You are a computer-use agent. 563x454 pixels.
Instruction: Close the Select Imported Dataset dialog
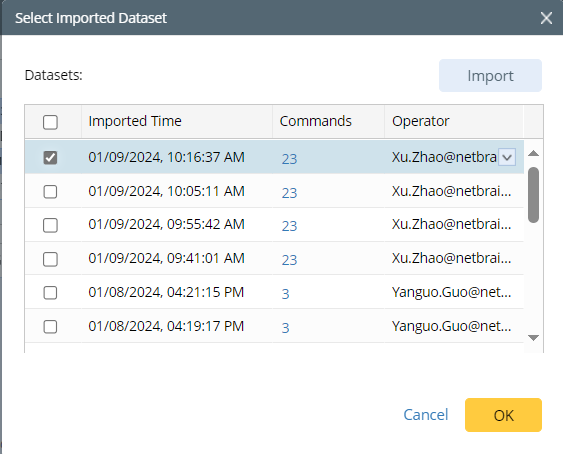[546, 18]
